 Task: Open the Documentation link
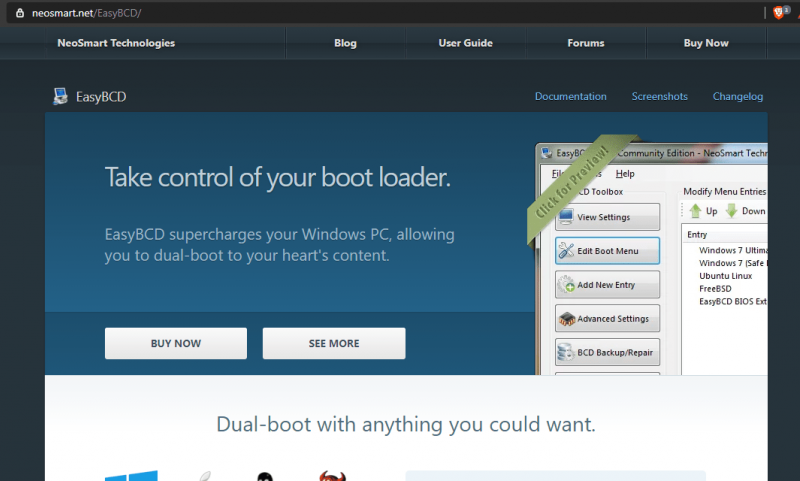570,96
